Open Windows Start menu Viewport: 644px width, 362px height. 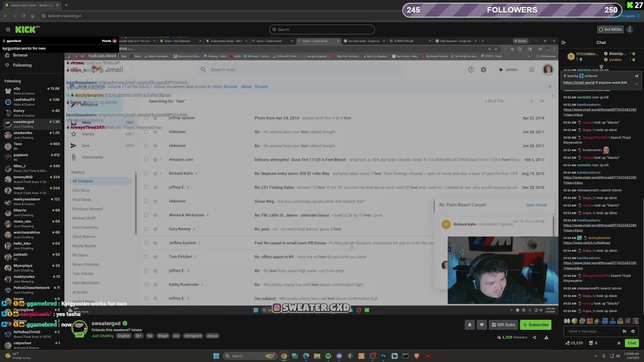(x=216, y=356)
